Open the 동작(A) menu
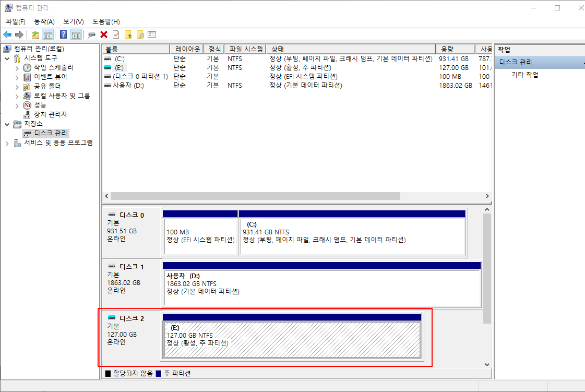585x392 pixels. click(x=44, y=21)
